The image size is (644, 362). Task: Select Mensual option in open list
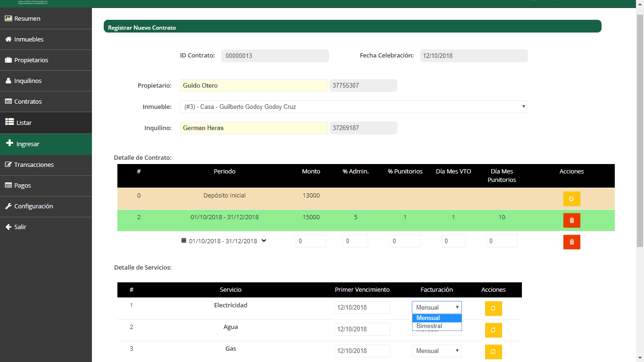428,318
